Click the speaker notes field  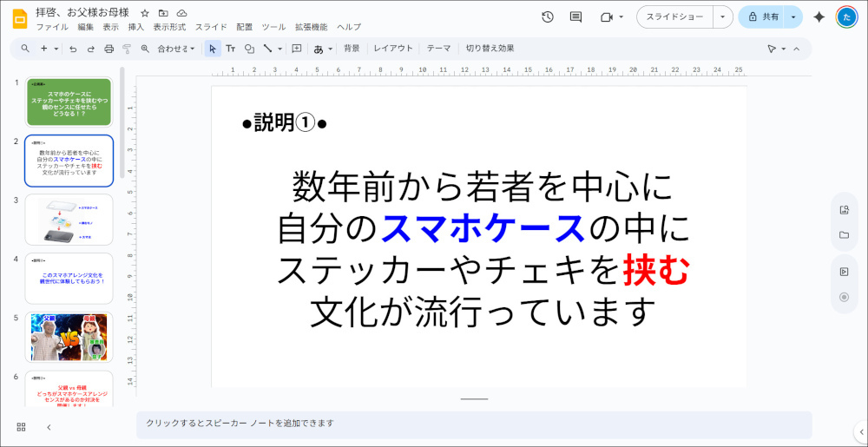point(473,424)
